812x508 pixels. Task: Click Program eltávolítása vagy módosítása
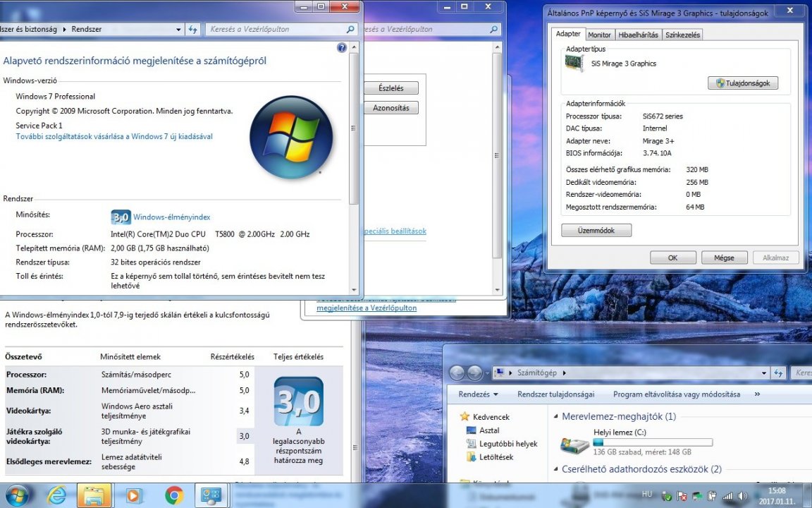[677, 394]
